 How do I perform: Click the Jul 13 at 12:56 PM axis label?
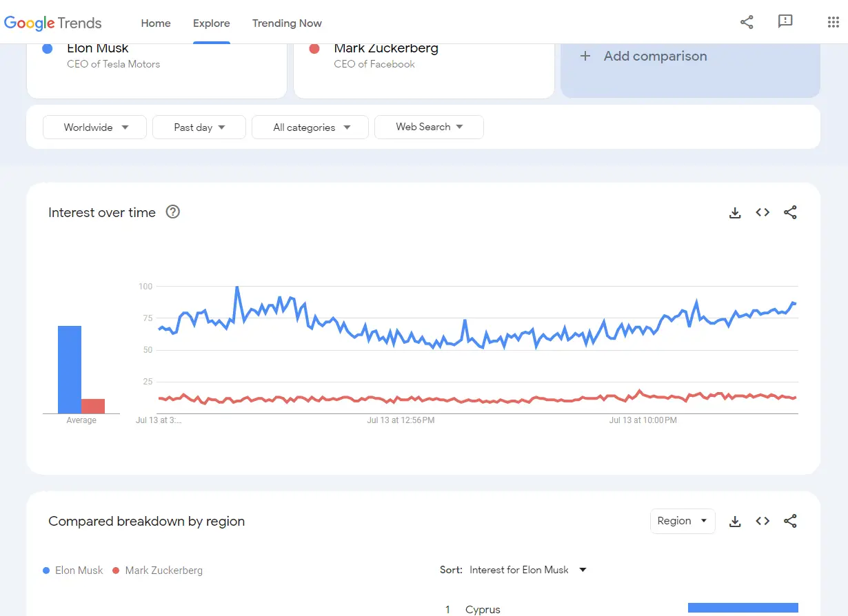401,420
